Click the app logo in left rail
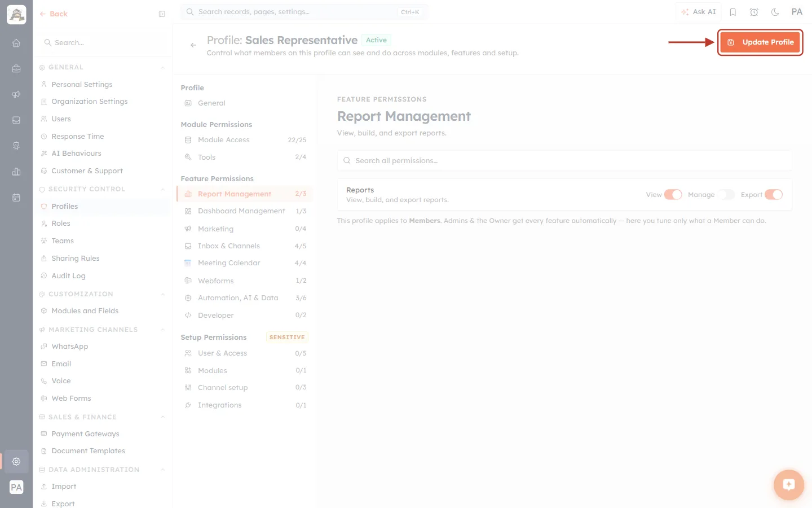 [x=16, y=15]
